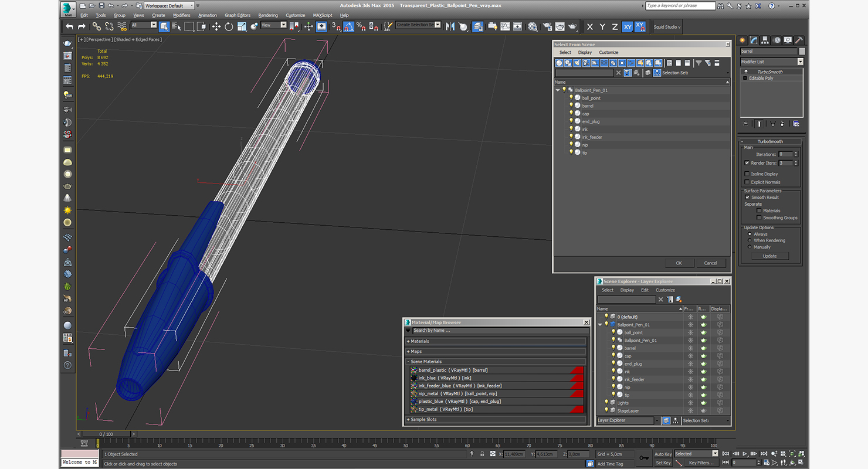Activate the Select and Rotate tool
Image resolution: width=868 pixels, height=469 pixels.
229,26
